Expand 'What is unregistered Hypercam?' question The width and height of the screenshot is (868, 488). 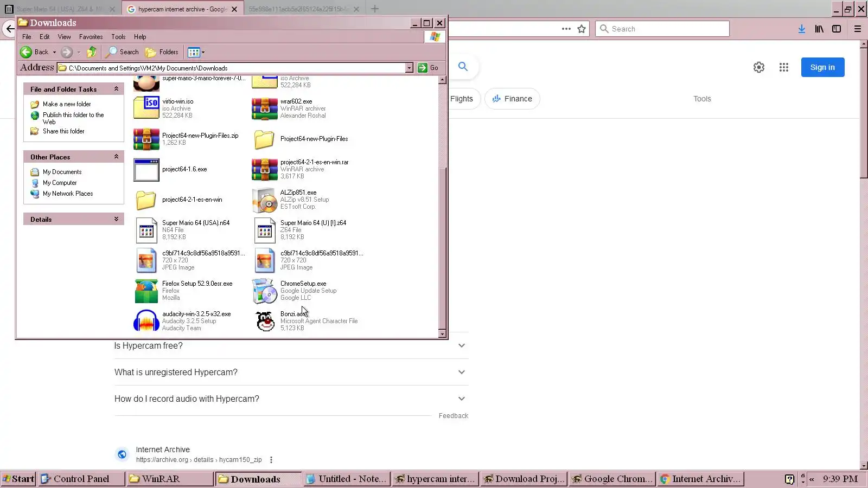pos(291,372)
